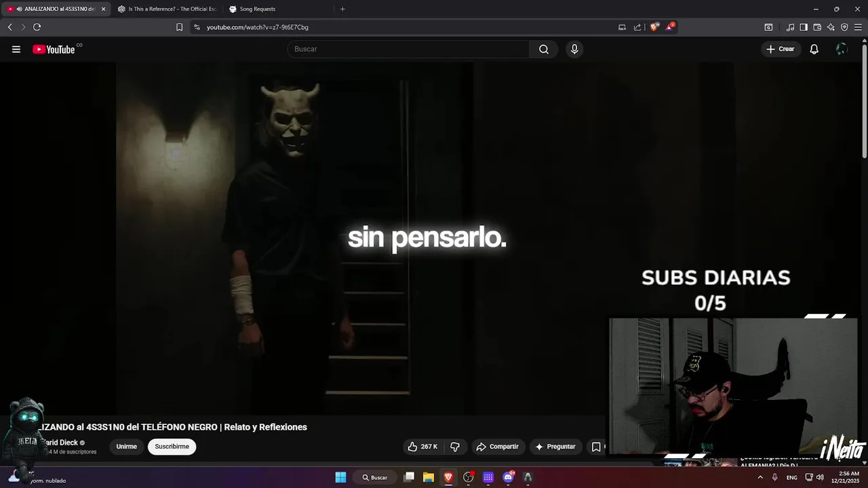This screenshot has width=868, height=488.
Task: Click the Windows taskbar Buscar search box
Action: pyautogui.click(x=374, y=477)
